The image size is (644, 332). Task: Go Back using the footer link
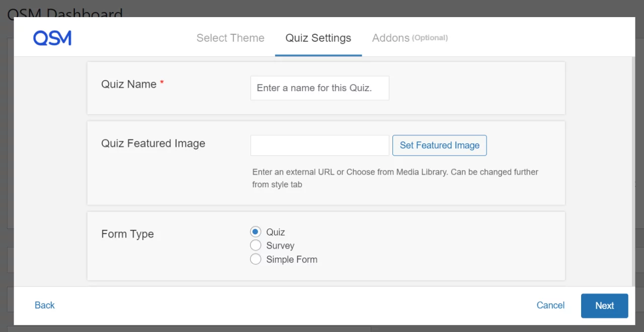(45, 305)
